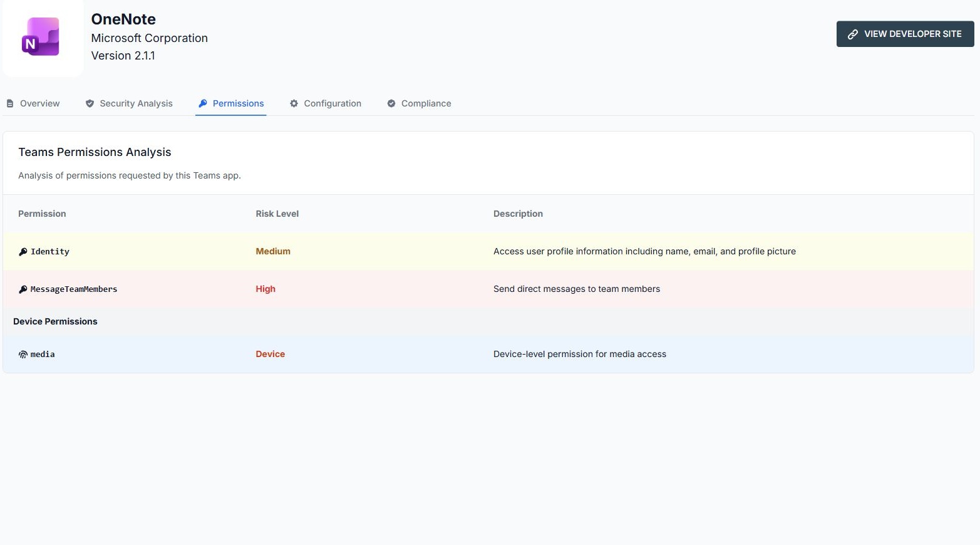Click the Version 2.1.1 label
980x545 pixels.
tap(123, 56)
